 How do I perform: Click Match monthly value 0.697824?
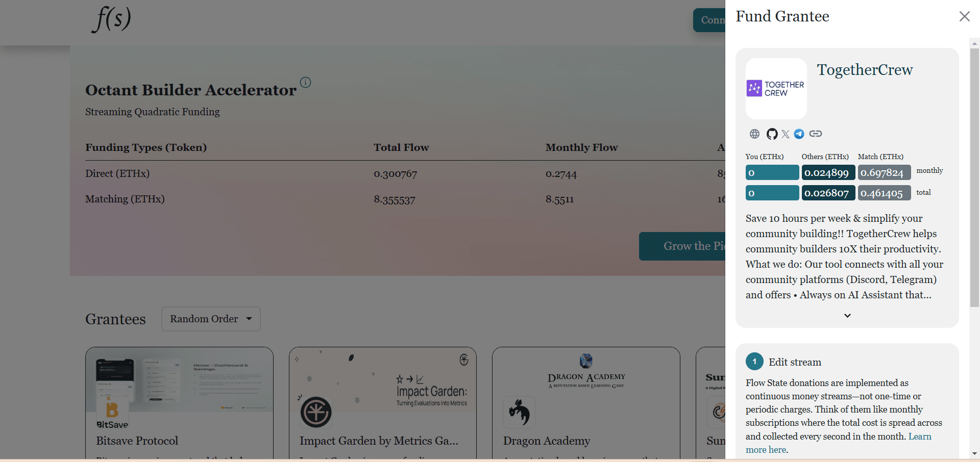pyautogui.click(x=884, y=172)
